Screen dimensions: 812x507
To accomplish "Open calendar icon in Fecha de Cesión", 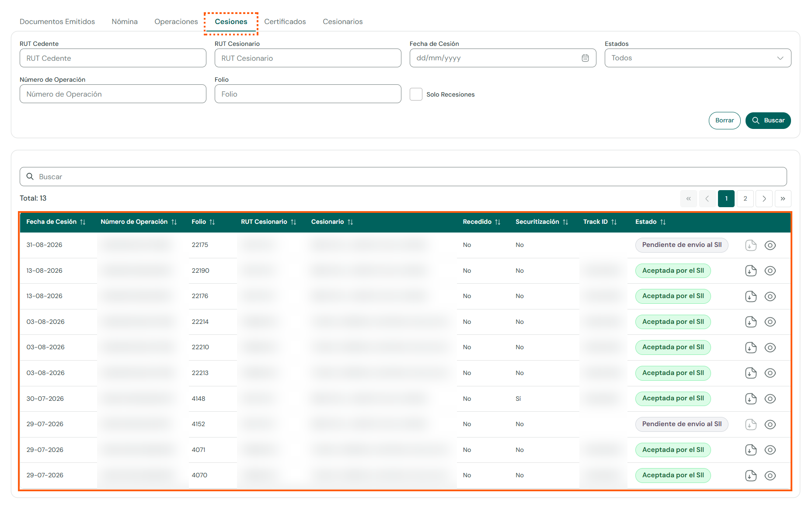I will 585,58.
